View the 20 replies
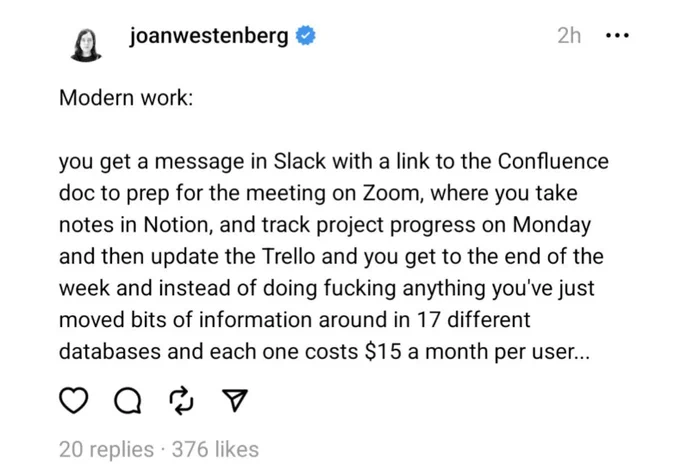This screenshot has width=680, height=471. point(106,449)
